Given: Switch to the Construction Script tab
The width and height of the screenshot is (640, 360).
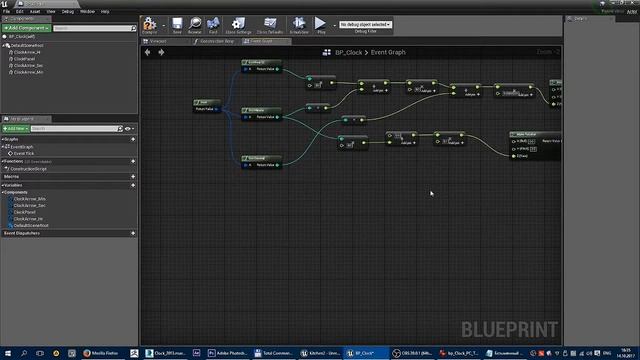Looking at the screenshot, I should (216, 41).
